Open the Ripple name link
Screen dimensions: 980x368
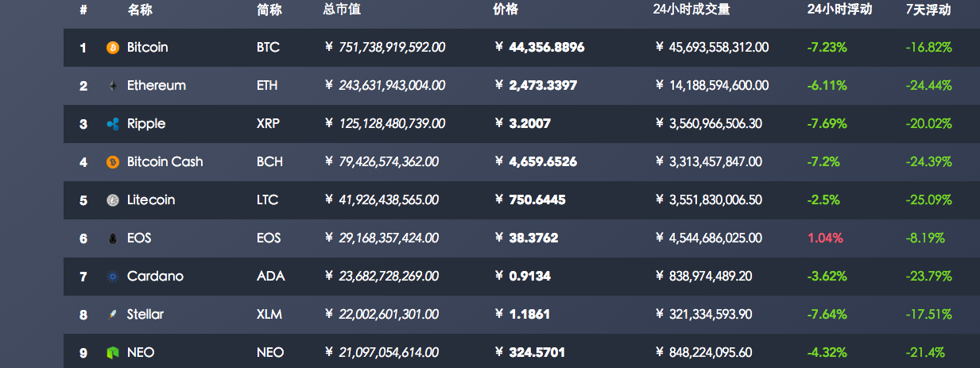(146, 124)
